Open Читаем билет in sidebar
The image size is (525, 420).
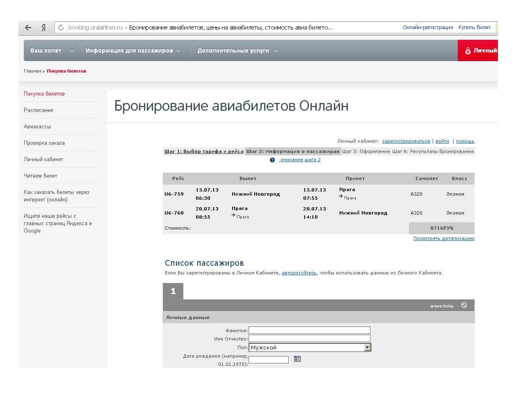coord(41,176)
